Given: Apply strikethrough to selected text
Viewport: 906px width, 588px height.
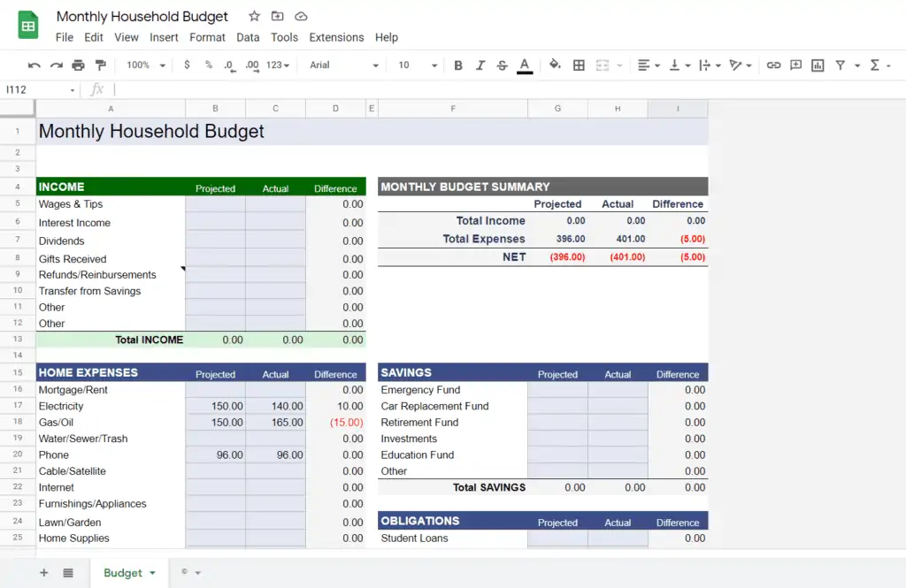Looking at the screenshot, I should pos(502,65).
